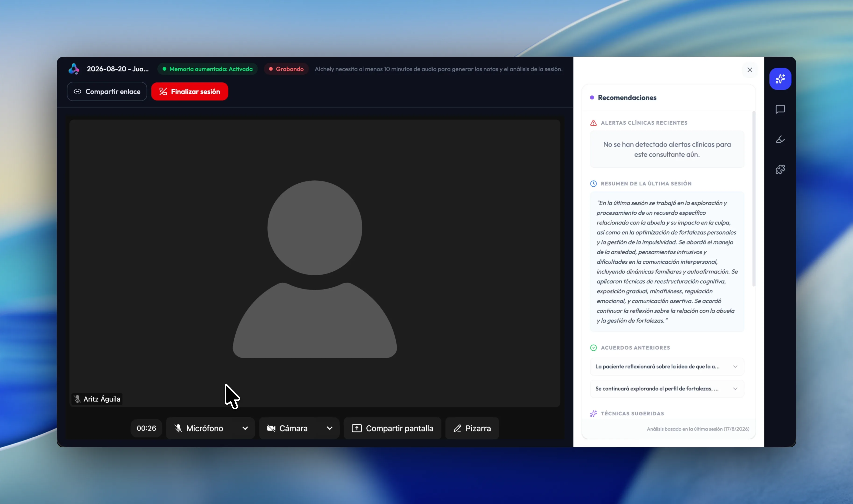This screenshot has height=504, width=853.
Task: Click the Alchely logo icon
Action: pos(74,69)
